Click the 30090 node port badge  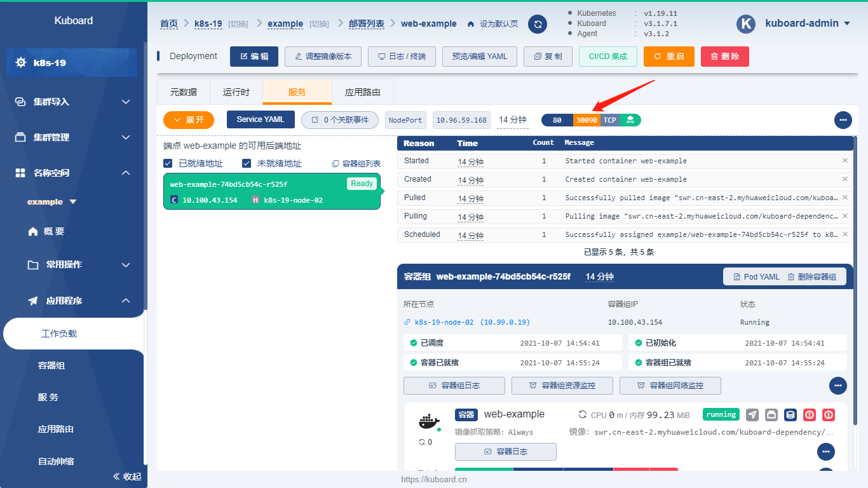pos(587,120)
